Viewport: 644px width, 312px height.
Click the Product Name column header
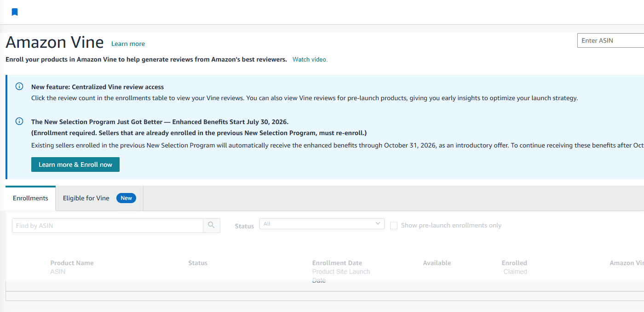pos(72,263)
